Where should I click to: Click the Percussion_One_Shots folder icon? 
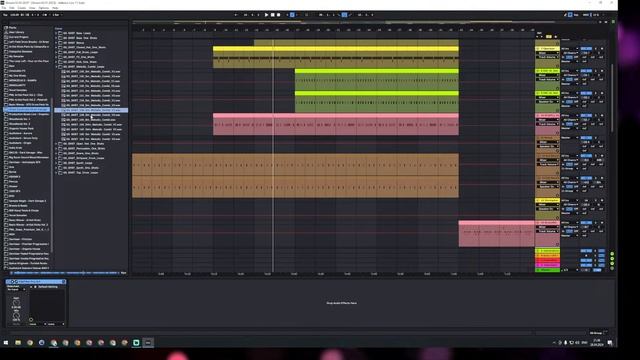[60, 149]
